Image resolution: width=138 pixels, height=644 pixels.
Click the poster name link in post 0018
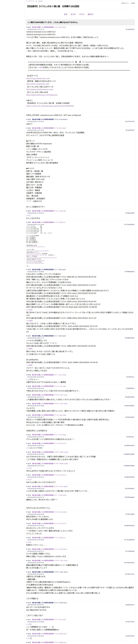pos(43,487)
